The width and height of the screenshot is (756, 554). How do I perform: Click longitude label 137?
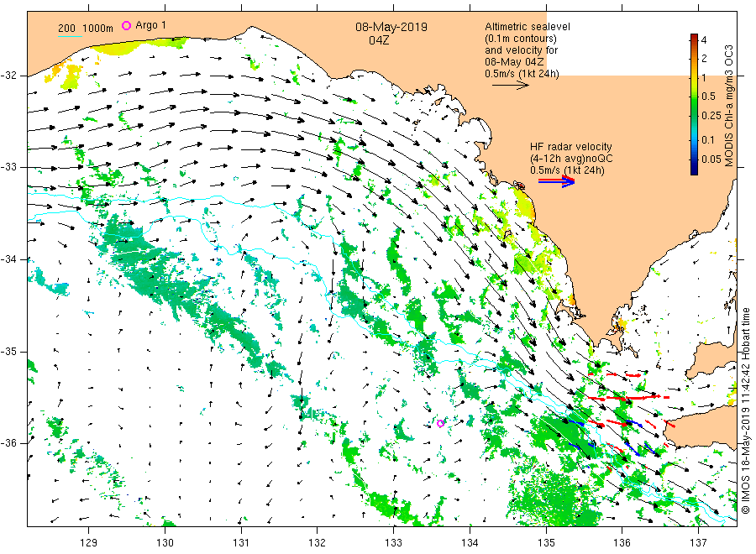[x=698, y=542]
